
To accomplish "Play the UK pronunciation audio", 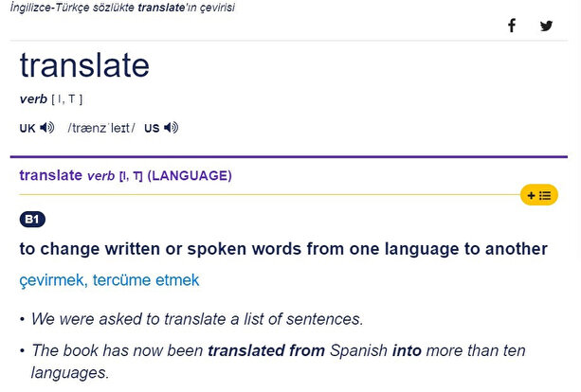I will click(47, 128).
